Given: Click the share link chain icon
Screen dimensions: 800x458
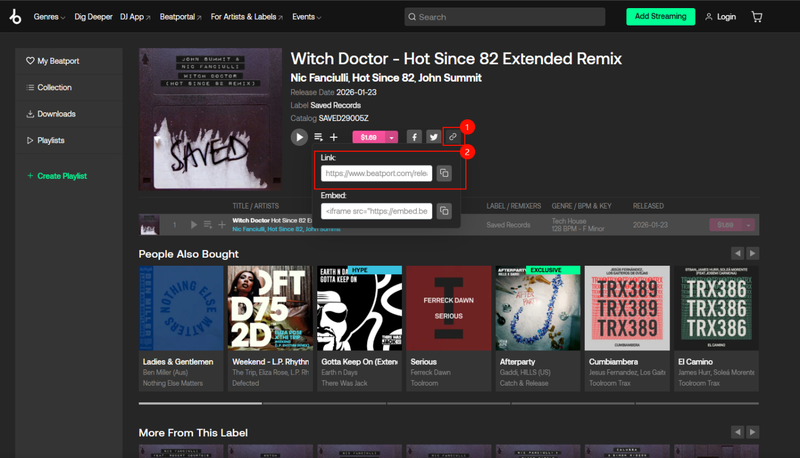Looking at the screenshot, I should pyautogui.click(x=452, y=137).
